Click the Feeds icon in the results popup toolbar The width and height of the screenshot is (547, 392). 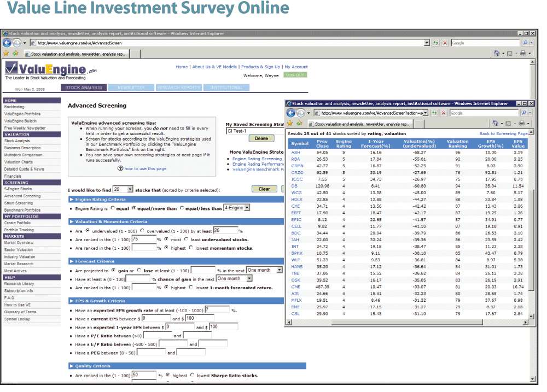click(x=508, y=124)
